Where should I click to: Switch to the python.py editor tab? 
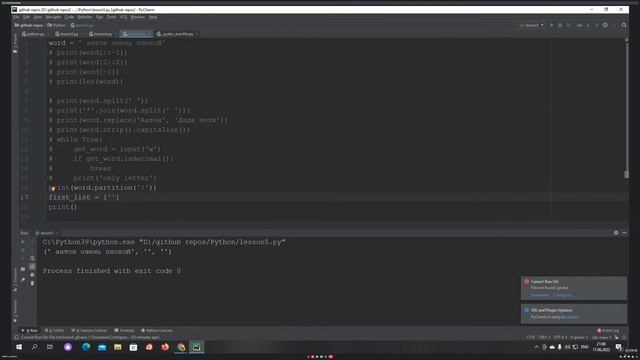34,34
